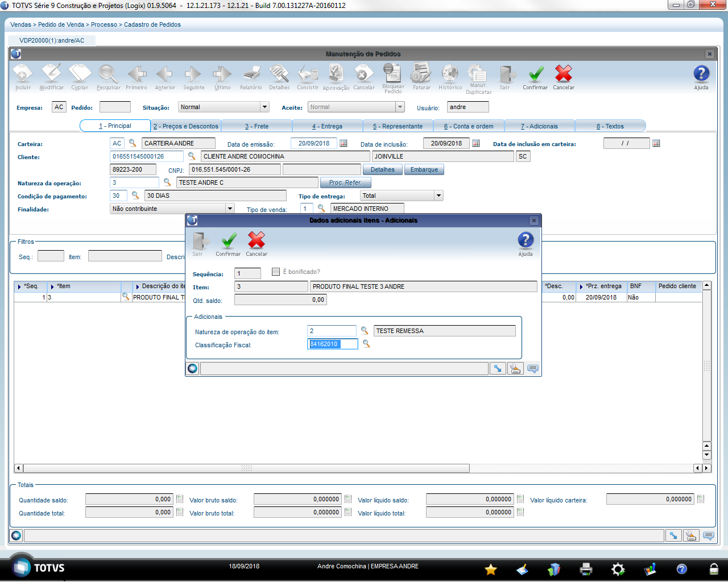Image resolution: width=728 pixels, height=582 pixels.
Task: Click the Prz. entrega column header
Action: (601, 286)
